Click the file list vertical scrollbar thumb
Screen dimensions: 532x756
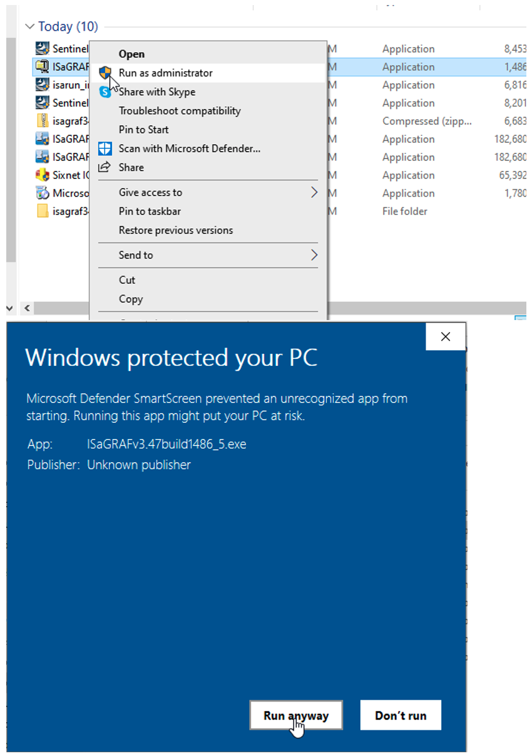[x=11, y=150]
